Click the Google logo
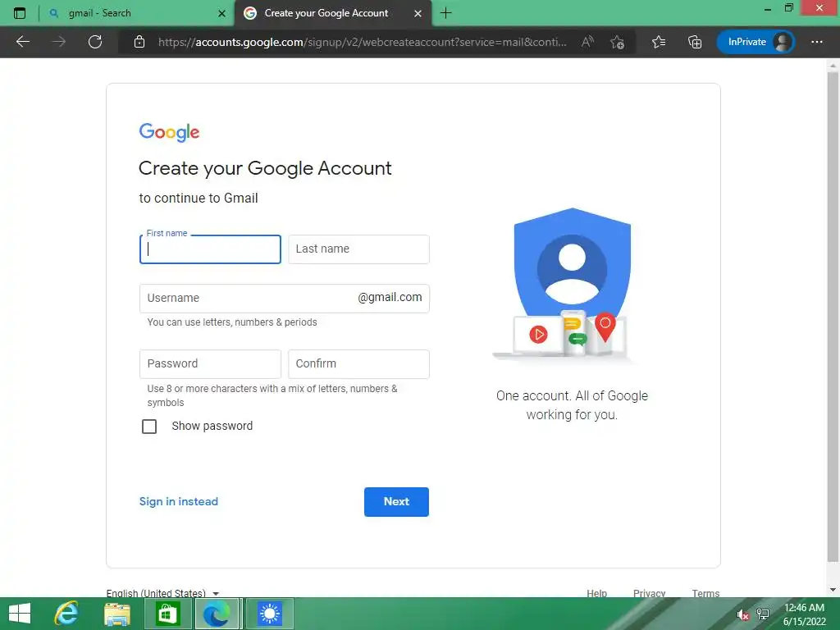This screenshot has height=630, width=840. [x=169, y=132]
